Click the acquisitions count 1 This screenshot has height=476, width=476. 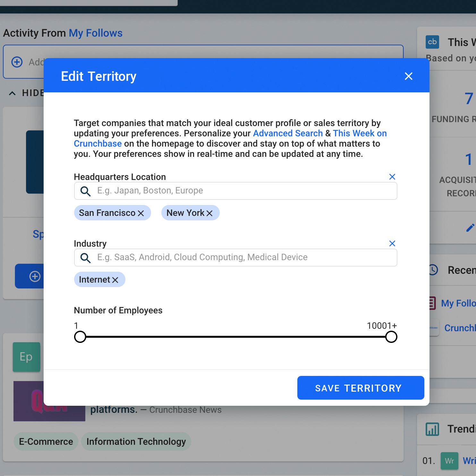click(x=469, y=159)
